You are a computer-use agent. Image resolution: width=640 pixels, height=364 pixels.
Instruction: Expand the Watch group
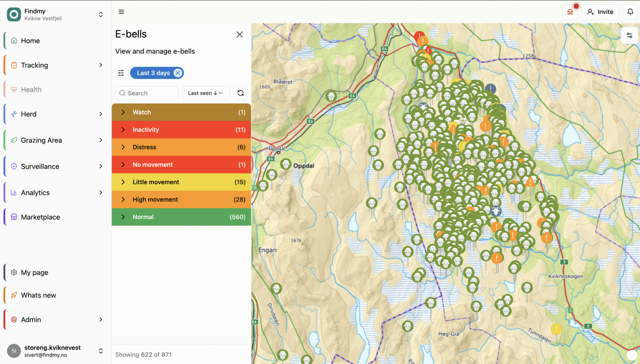(x=181, y=112)
